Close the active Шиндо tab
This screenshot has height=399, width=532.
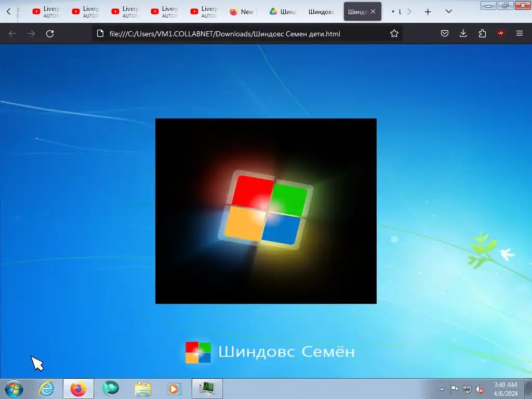pyautogui.click(x=373, y=11)
